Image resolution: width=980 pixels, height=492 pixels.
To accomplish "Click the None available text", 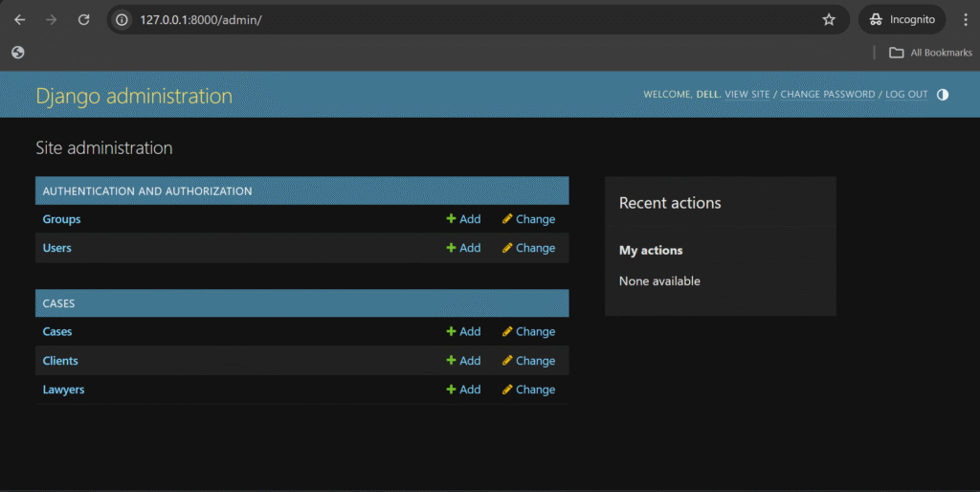I will (659, 281).
